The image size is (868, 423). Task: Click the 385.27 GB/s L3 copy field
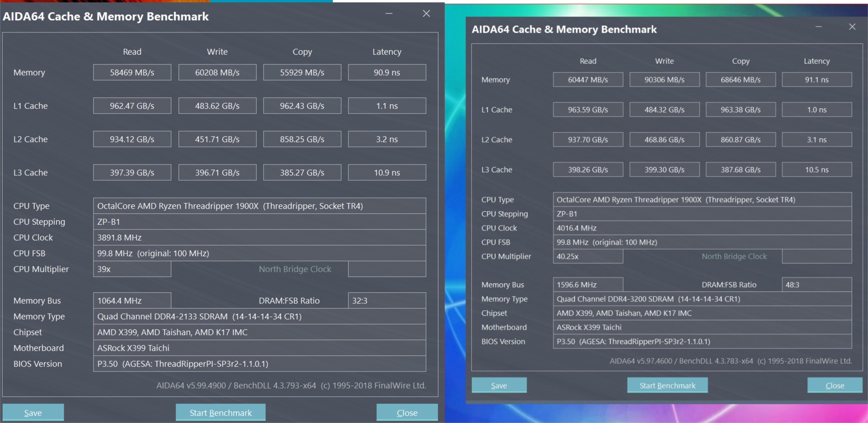pos(302,172)
